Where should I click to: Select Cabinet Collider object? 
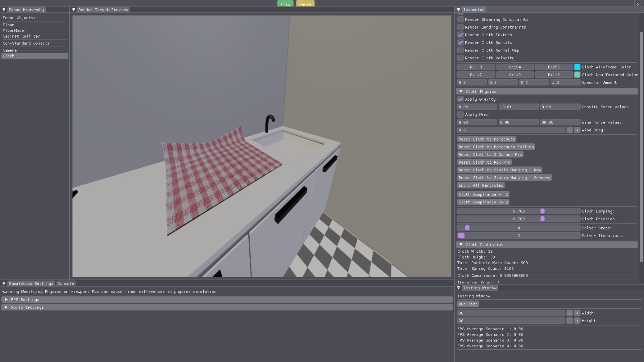point(21,36)
